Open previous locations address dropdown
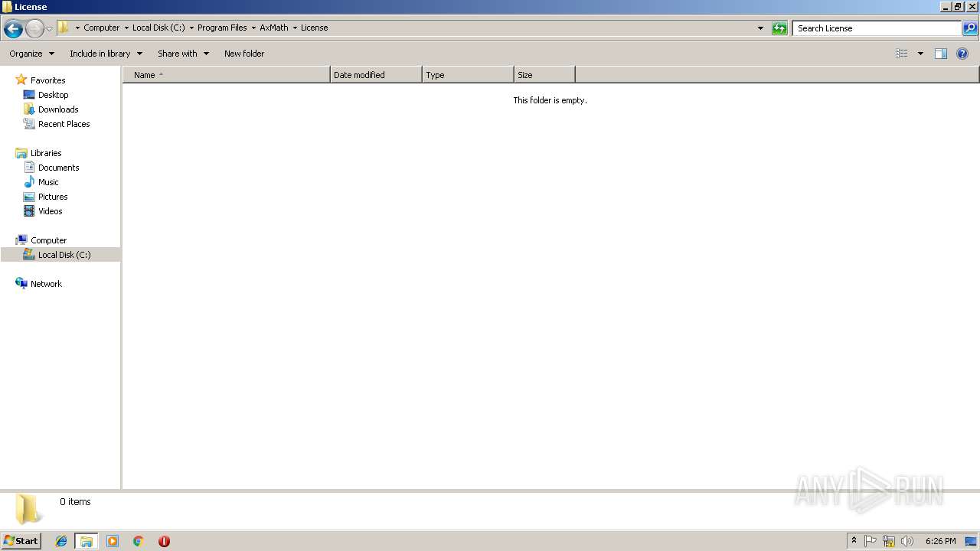Screen dimensions: 980x551 point(760,28)
